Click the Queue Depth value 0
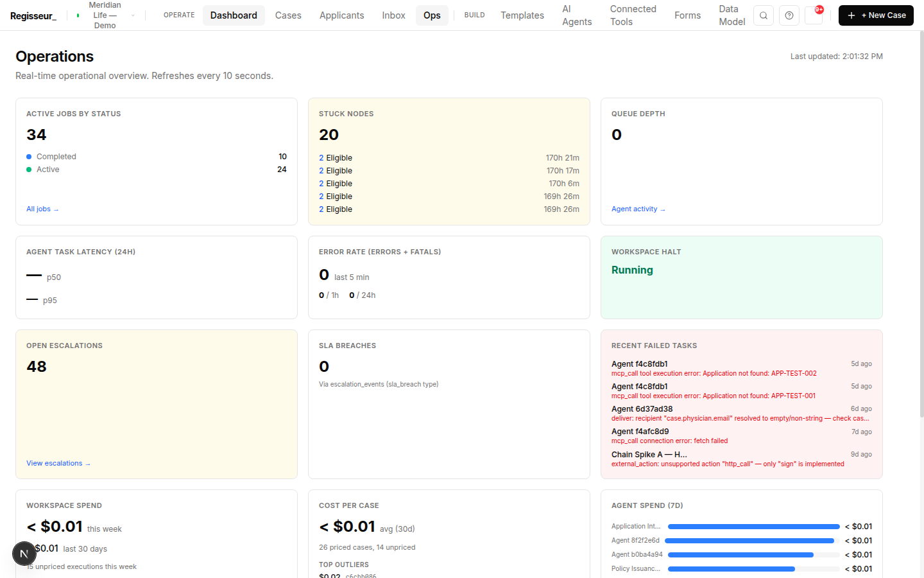The width and height of the screenshot is (924, 578). [617, 135]
